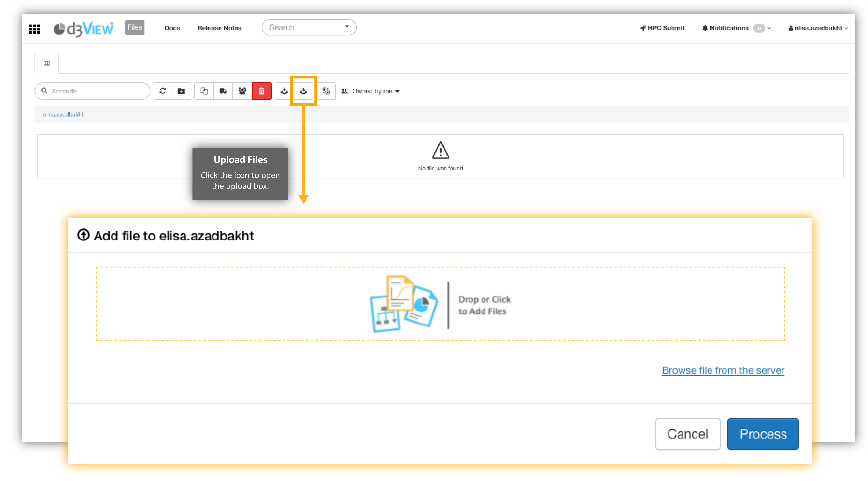Refresh the file list
This screenshot has width=868, height=481.
pyautogui.click(x=163, y=91)
